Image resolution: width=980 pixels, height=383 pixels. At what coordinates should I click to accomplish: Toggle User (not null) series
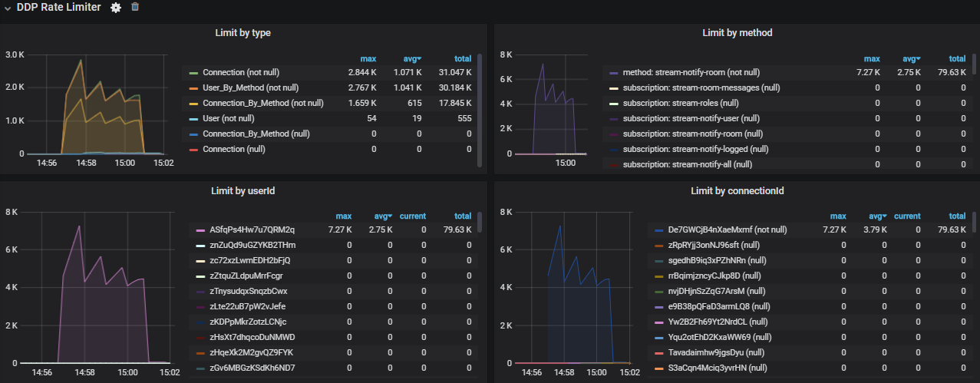[x=229, y=118]
